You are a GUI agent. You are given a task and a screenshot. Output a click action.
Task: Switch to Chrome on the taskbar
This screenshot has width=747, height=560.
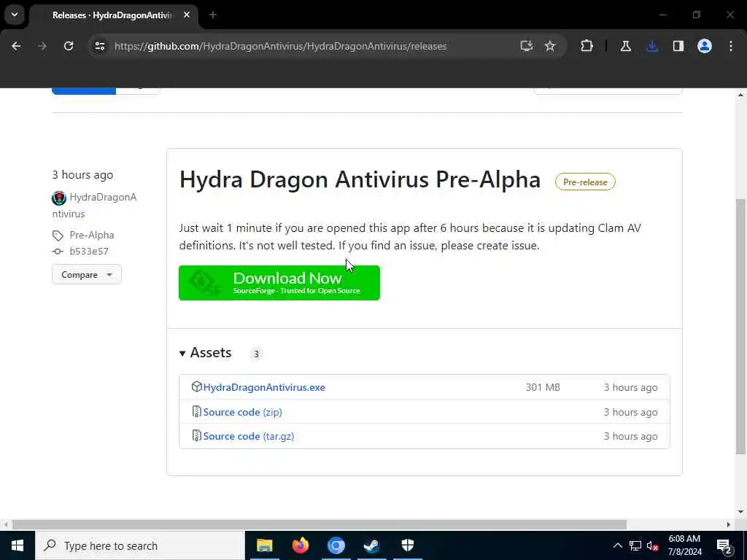click(336, 545)
